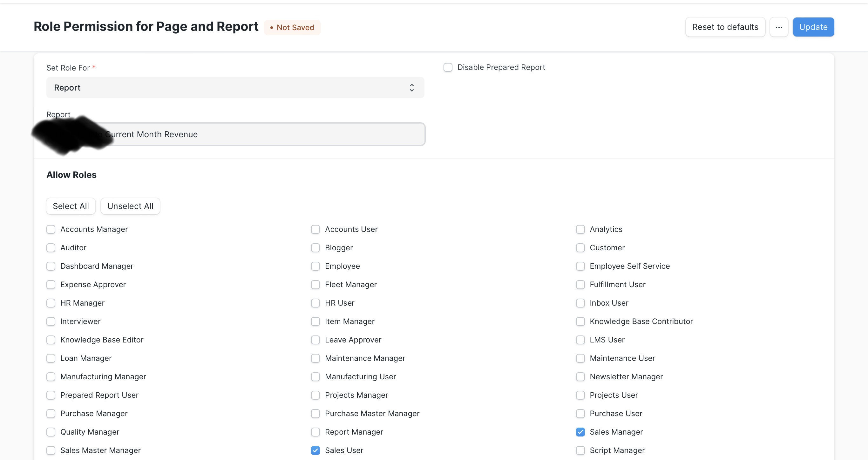Click Reset to defaults button

point(725,27)
